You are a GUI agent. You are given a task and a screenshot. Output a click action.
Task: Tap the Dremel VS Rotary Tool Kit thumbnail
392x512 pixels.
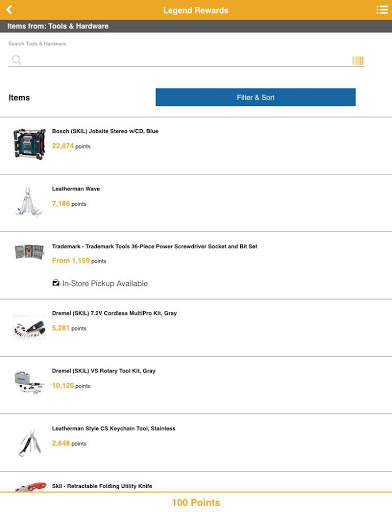[x=29, y=382]
